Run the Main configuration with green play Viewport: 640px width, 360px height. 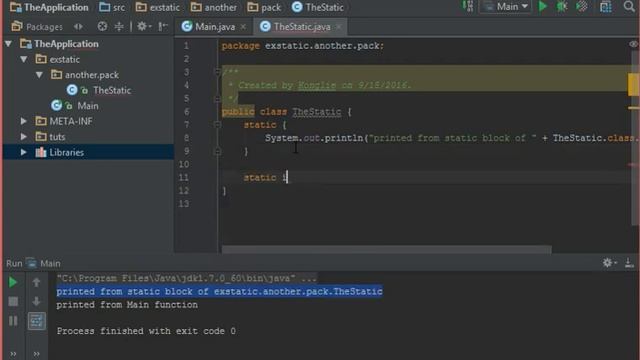[x=542, y=7]
